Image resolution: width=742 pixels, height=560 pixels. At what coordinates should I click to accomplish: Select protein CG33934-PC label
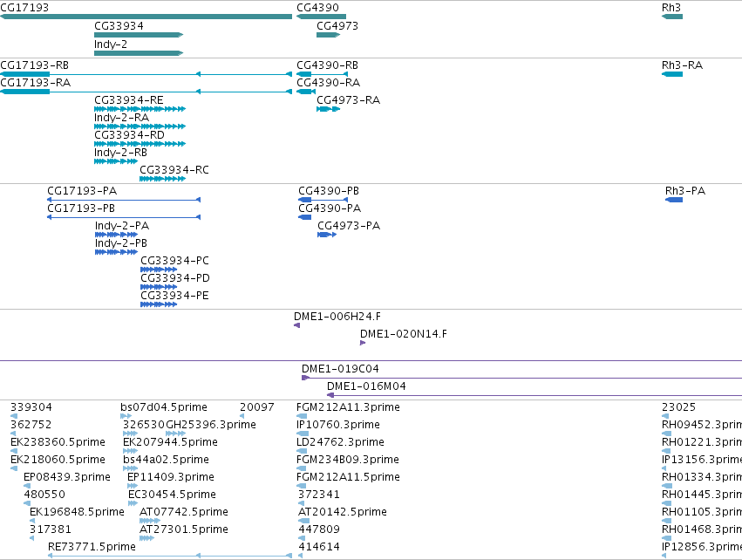tap(174, 261)
